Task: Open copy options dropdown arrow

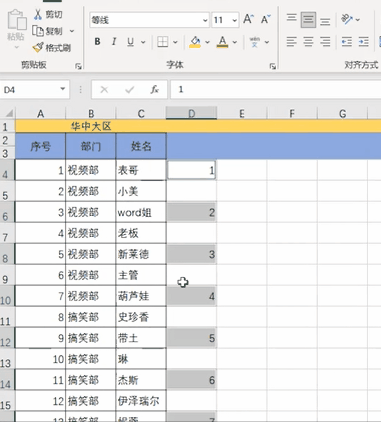Action: pyautogui.click(x=72, y=31)
